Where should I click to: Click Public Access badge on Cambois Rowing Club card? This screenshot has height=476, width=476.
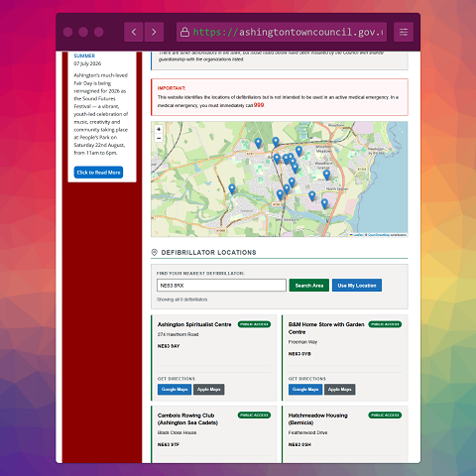tap(254, 416)
